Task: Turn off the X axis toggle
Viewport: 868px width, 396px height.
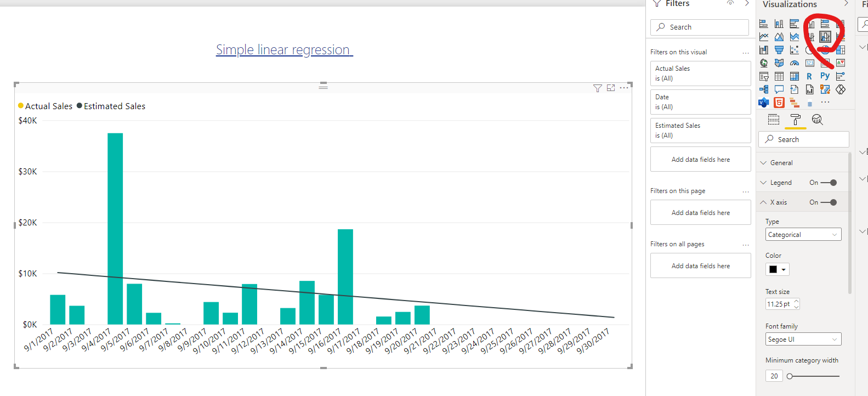Action: pyautogui.click(x=829, y=202)
